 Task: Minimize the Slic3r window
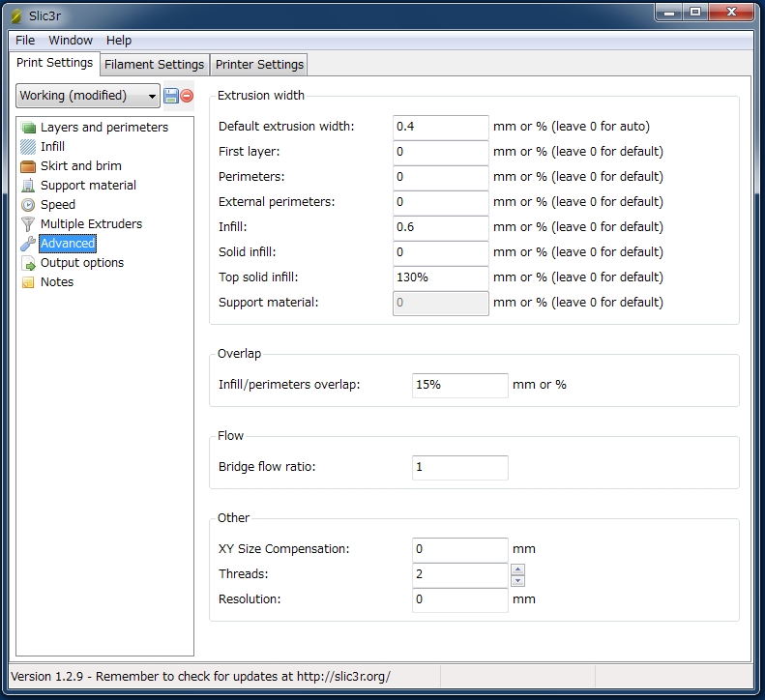669,14
